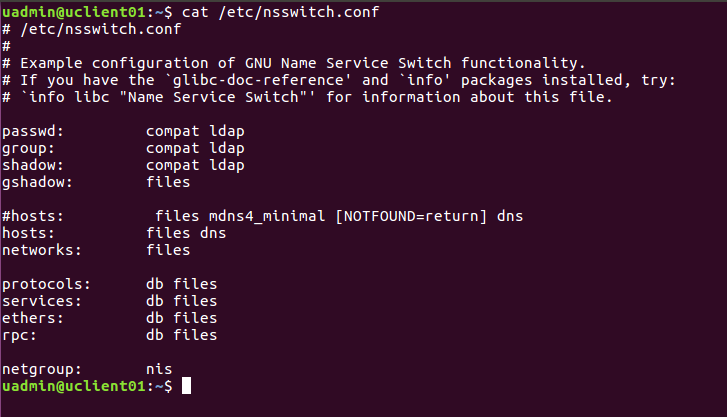The height and width of the screenshot is (417, 727).
Task: Click the 'passwd:' entry label
Action: coord(32,132)
